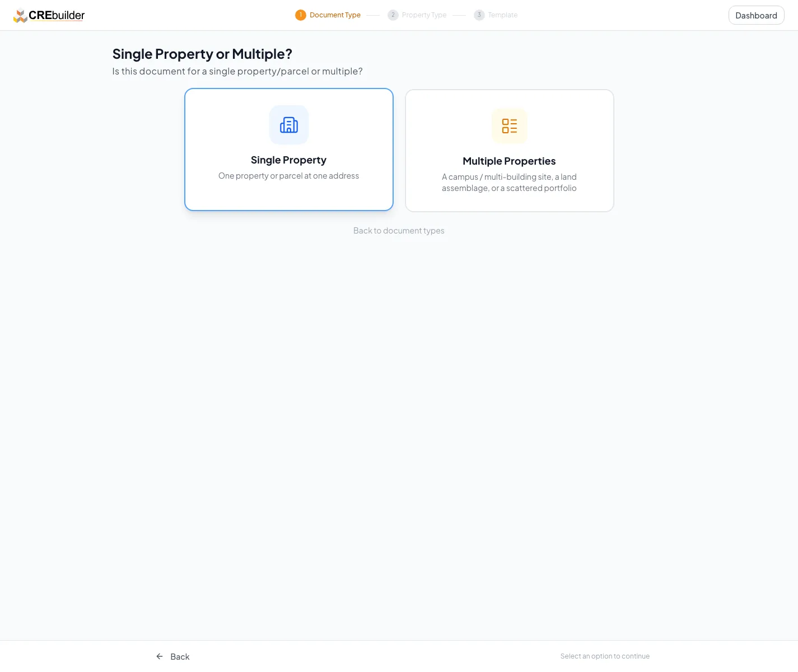The height and width of the screenshot is (672, 798).
Task: Choose the Multiple Properties card
Action: tap(510, 151)
